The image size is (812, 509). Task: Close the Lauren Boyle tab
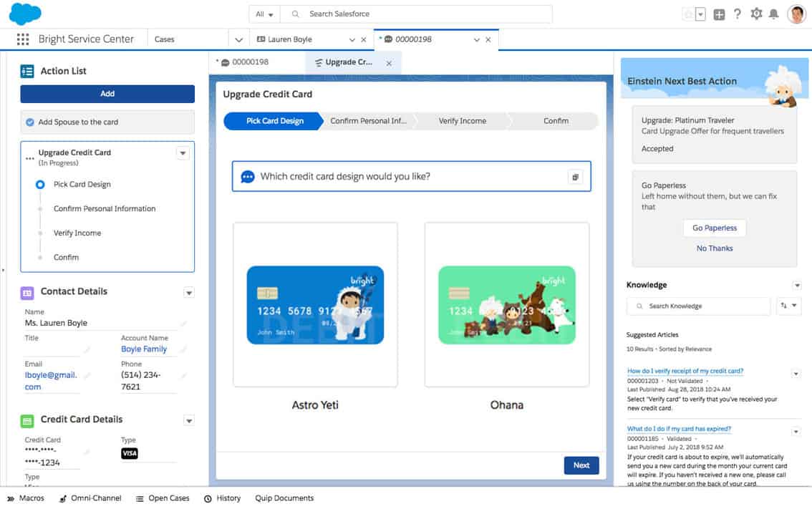pyautogui.click(x=364, y=39)
